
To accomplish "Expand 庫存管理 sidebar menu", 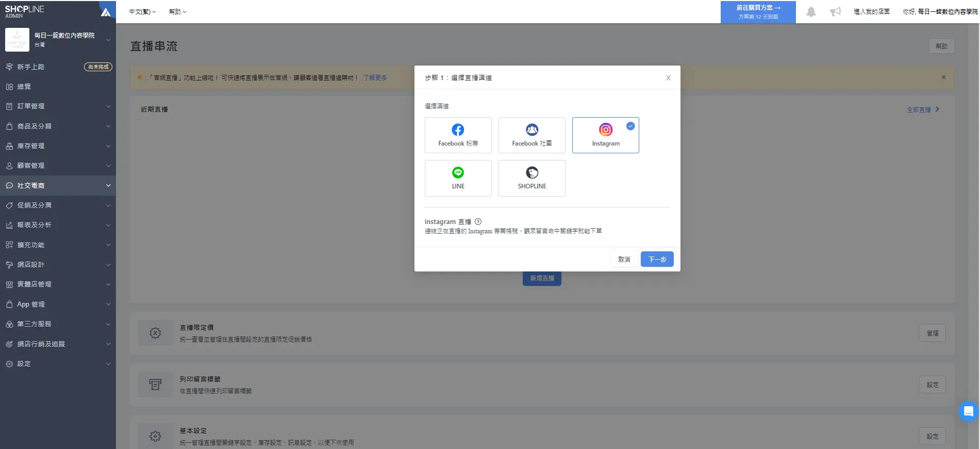I will point(58,146).
